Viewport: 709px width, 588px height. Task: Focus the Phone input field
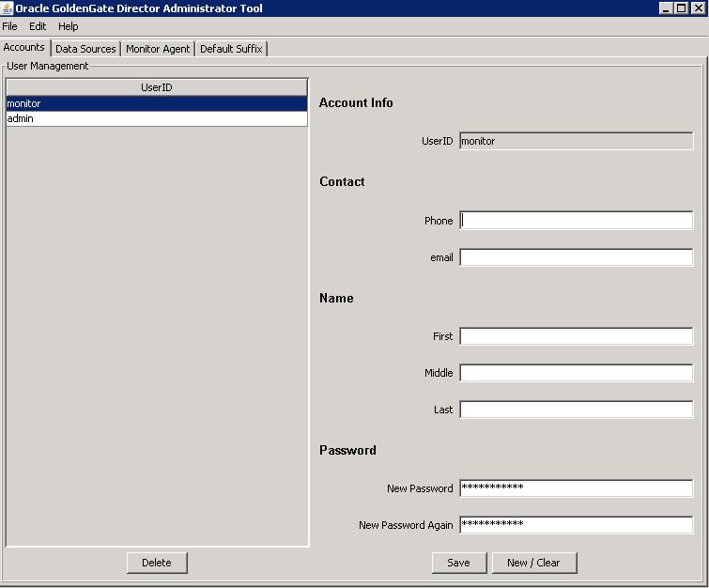(576, 221)
